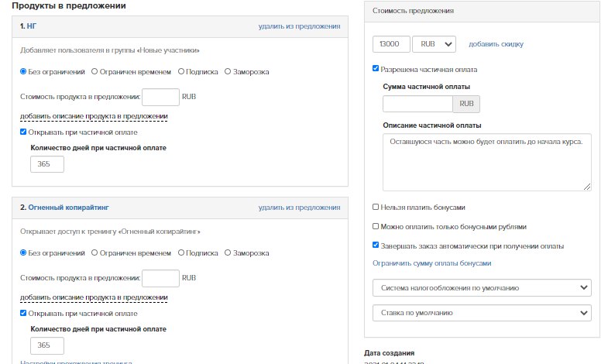Click 'удалить из предложения' for НГ

(x=299, y=26)
